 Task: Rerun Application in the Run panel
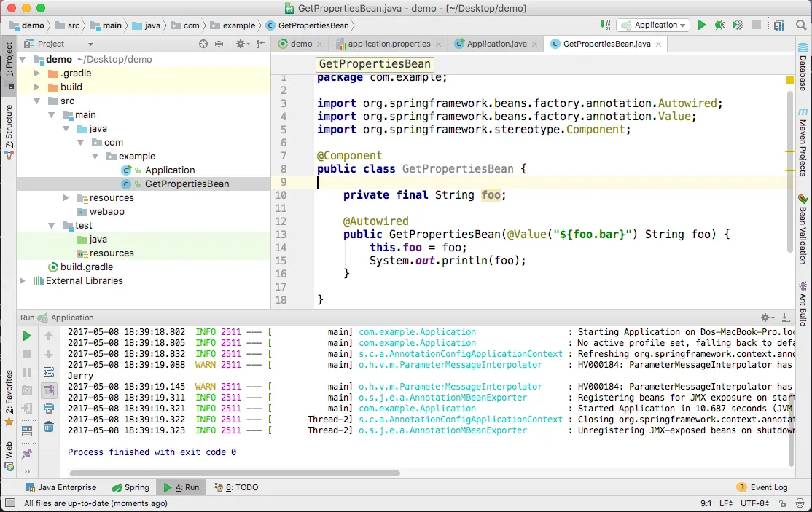pyautogui.click(x=27, y=336)
